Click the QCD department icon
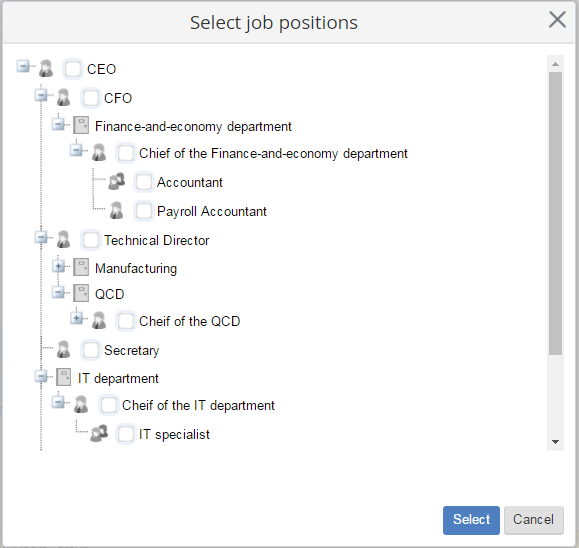This screenshot has height=548, width=579. (x=81, y=293)
